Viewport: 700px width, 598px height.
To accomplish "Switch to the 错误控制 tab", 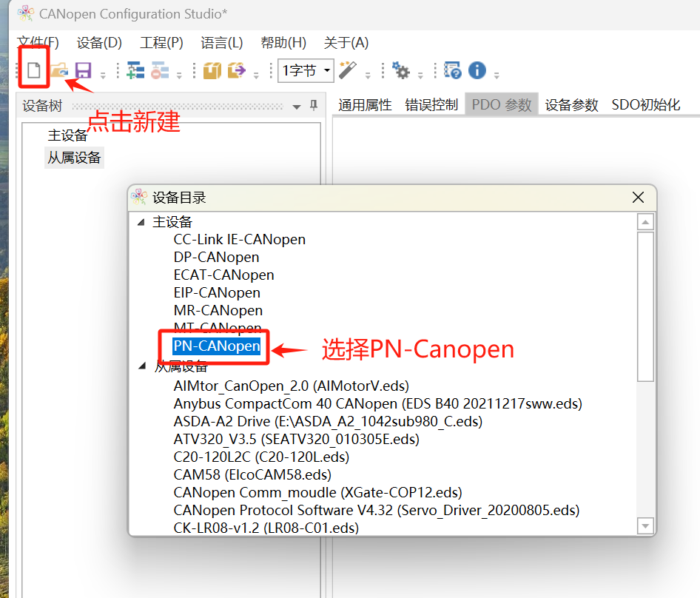I will (x=431, y=105).
